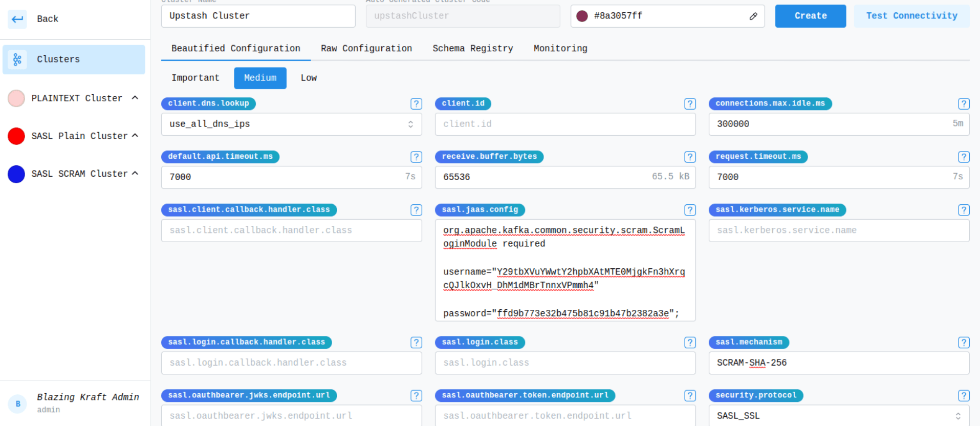Focus the receive.buffer.bytes field
980x426 pixels.
click(x=565, y=177)
